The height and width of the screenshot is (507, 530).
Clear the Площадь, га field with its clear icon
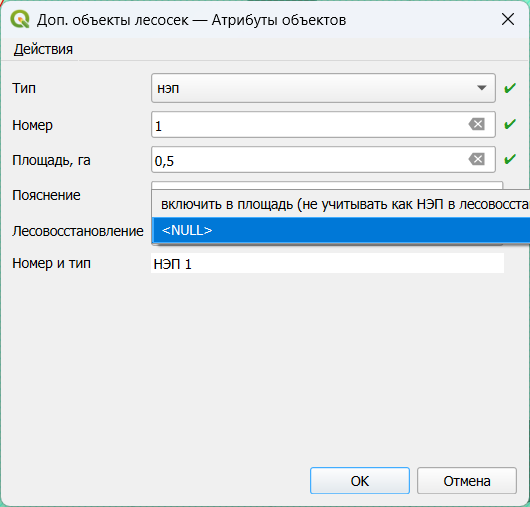tap(477, 159)
